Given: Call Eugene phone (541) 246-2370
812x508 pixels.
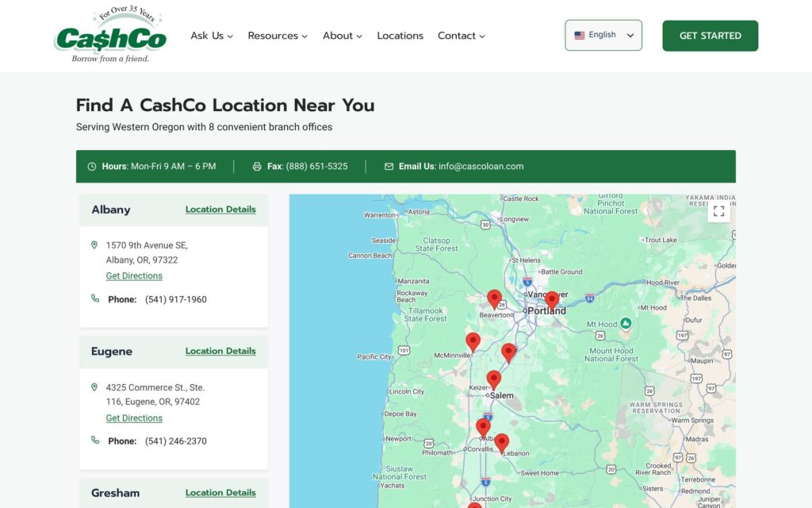Looking at the screenshot, I should coord(175,441).
